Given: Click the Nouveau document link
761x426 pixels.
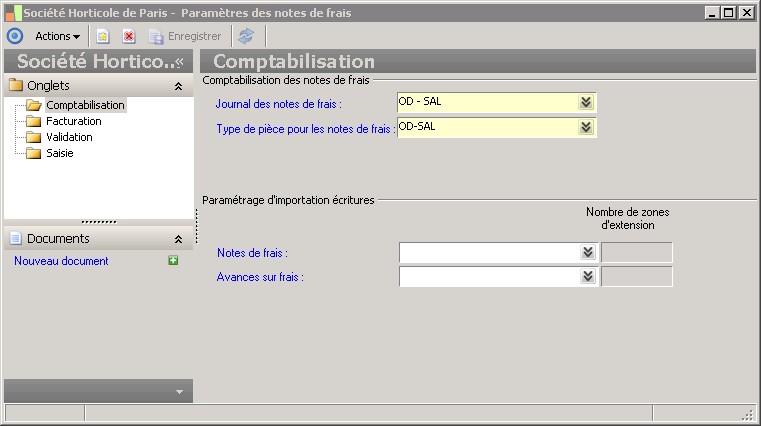Looking at the screenshot, I should [61, 261].
